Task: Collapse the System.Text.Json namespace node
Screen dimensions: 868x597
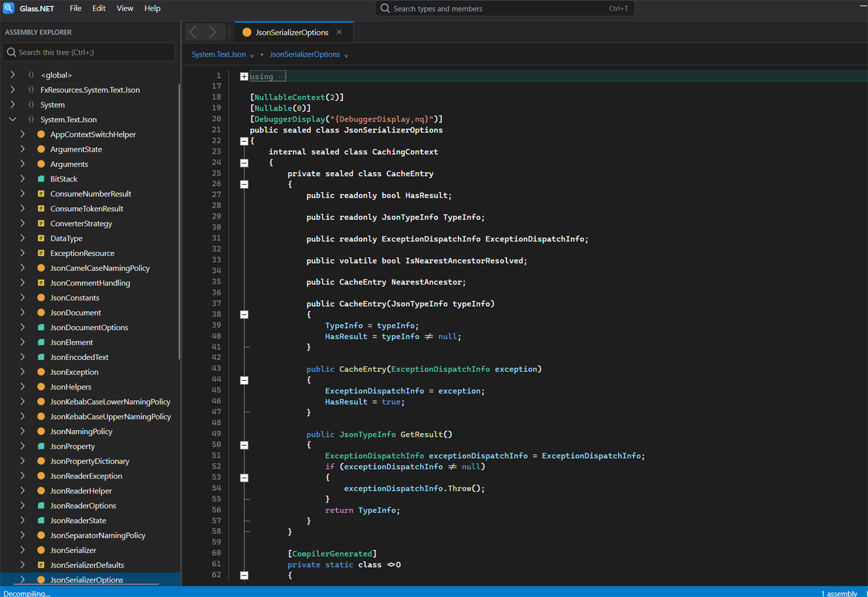Action: tap(13, 119)
